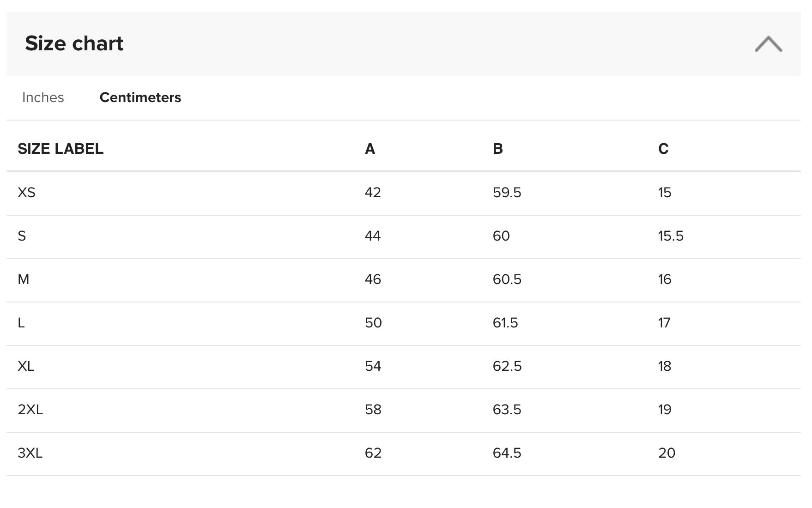This screenshot has width=812, height=508.
Task: Click the SIZE LABEL column header
Action: click(x=61, y=149)
